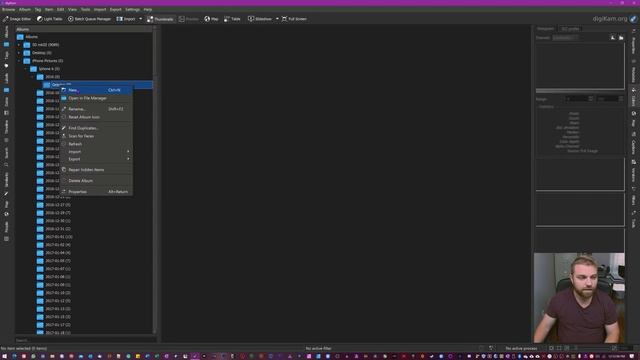Collapse the 2016 album node
640x360 pixels.
(x=32, y=77)
